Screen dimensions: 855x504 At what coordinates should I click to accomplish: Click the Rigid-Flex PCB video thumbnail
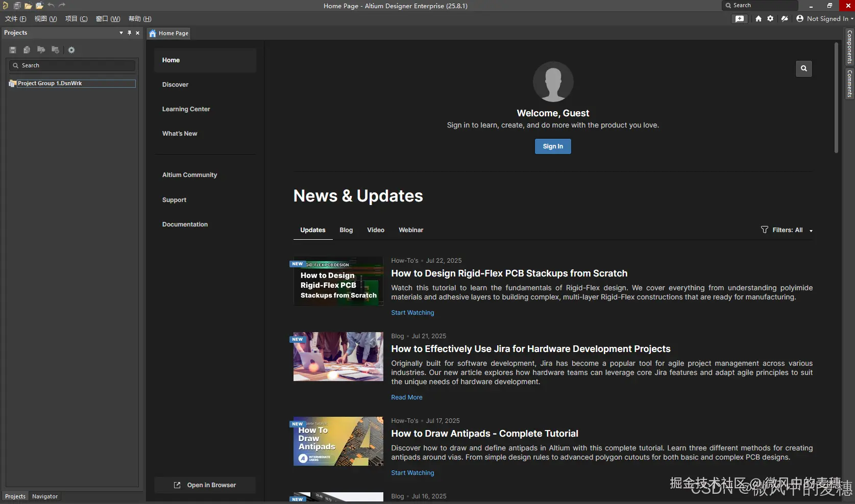tap(338, 281)
